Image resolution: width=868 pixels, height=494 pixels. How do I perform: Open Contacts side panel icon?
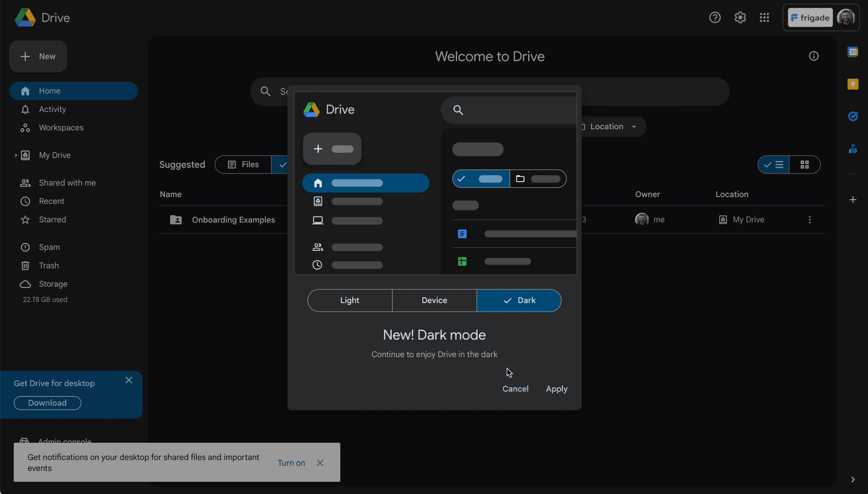click(x=853, y=149)
